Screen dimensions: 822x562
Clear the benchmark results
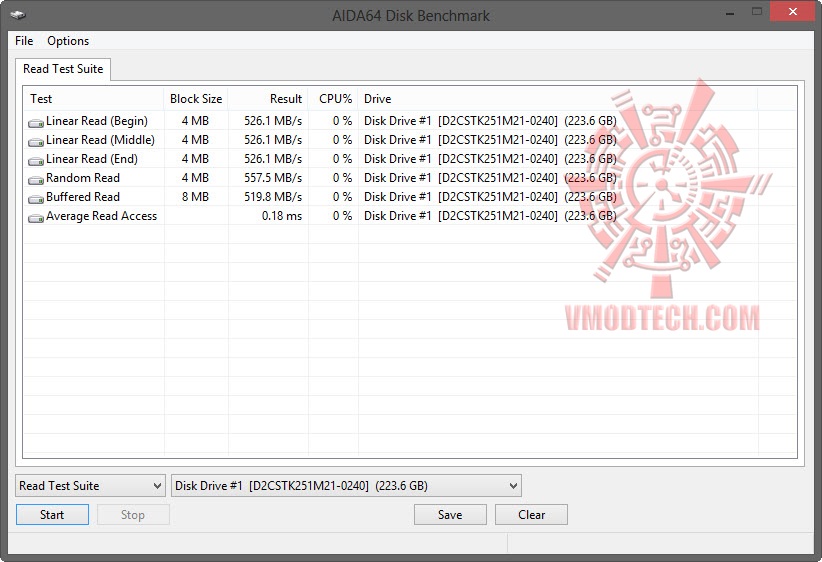pyautogui.click(x=532, y=515)
